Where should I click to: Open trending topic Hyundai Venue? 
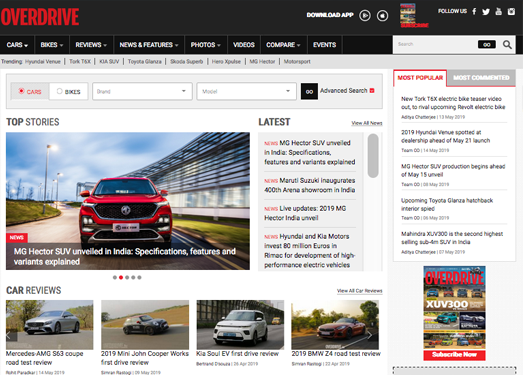(x=43, y=61)
